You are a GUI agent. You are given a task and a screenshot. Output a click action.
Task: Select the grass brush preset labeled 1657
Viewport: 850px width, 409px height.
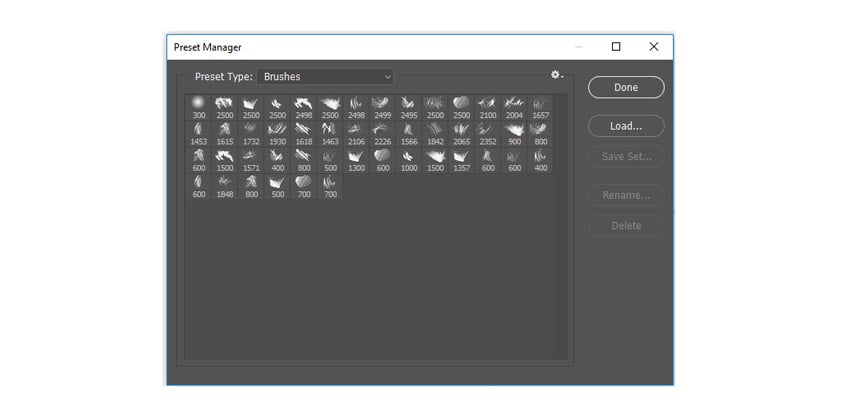coord(540,107)
